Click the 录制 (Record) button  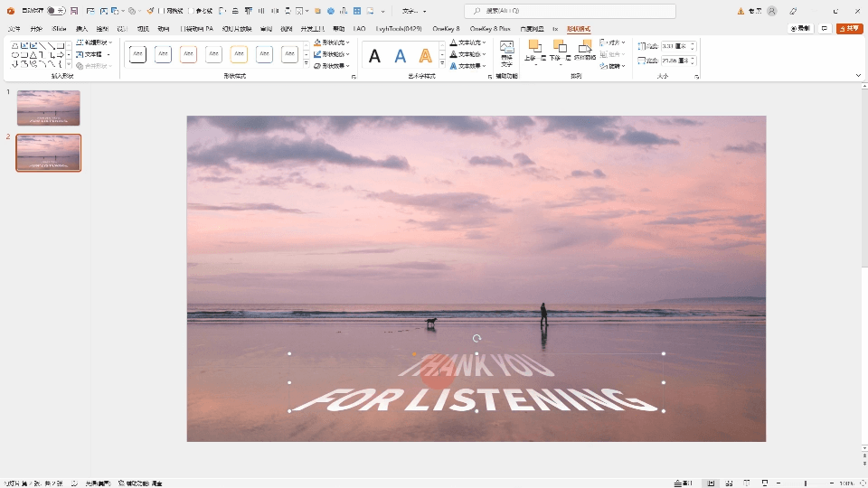pos(800,28)
